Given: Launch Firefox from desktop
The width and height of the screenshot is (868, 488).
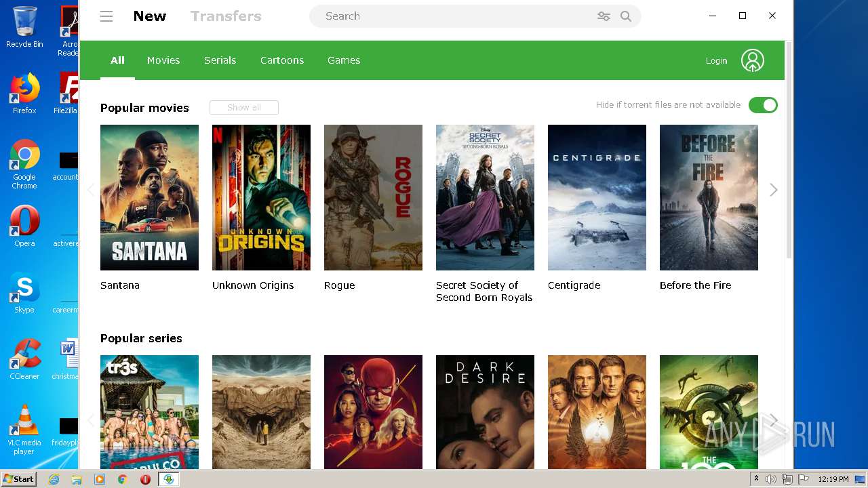Looking at the screenshot, I should click(24, 94).
